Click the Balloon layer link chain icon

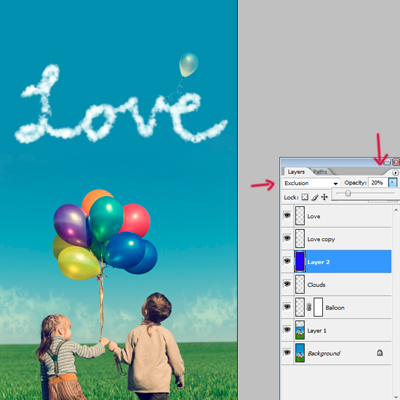[309, 307]
